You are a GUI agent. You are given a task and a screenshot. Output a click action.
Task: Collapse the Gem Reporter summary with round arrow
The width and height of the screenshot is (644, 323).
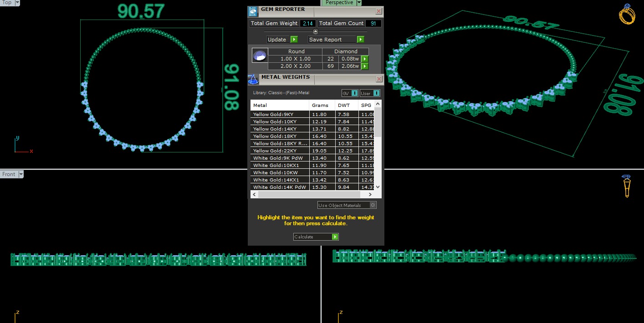click(316, 31)
